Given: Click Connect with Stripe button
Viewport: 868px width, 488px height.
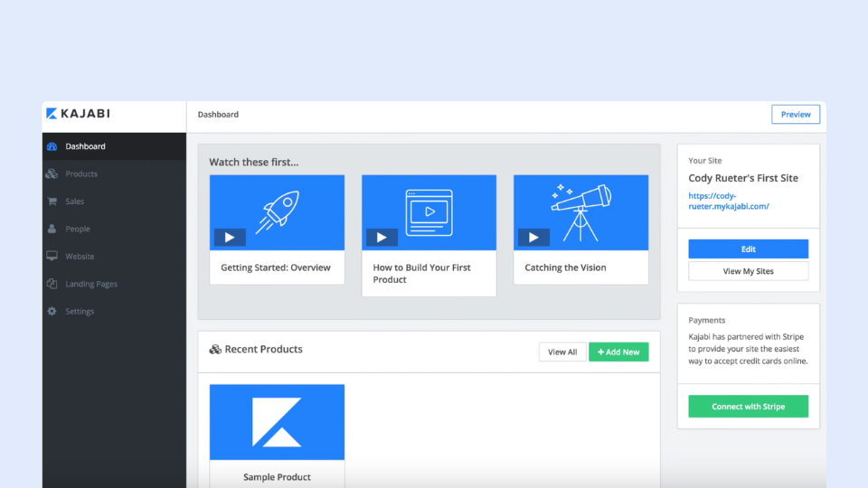Looking at the screenshot, I should click(x=749, y=406).
